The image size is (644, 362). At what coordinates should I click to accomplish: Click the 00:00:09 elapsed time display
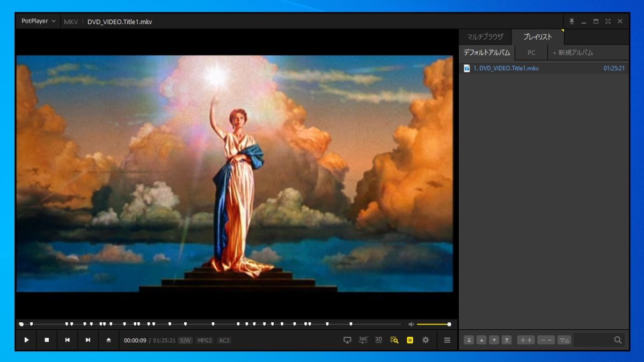135,340
